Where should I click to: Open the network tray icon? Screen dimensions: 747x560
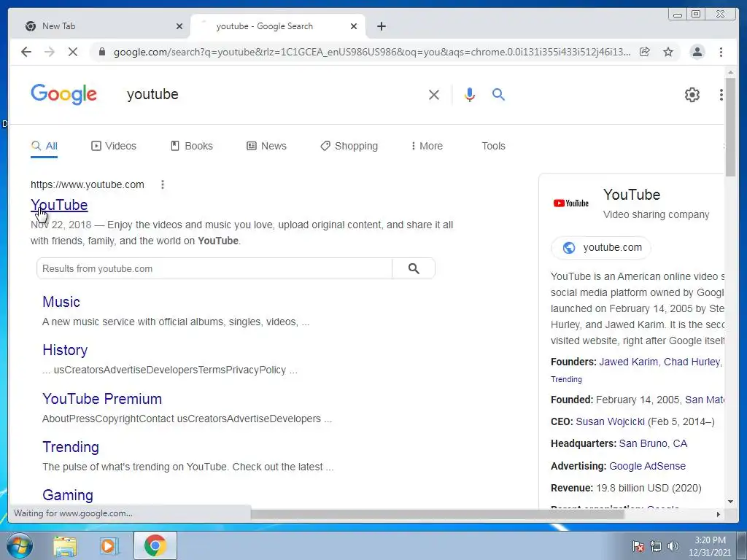[656, 546]
